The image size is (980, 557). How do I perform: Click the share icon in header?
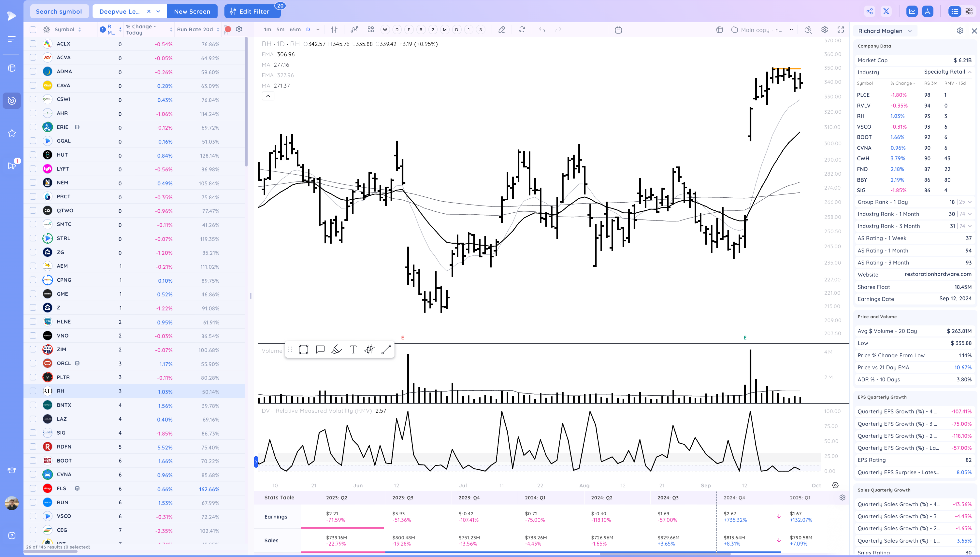870,12
